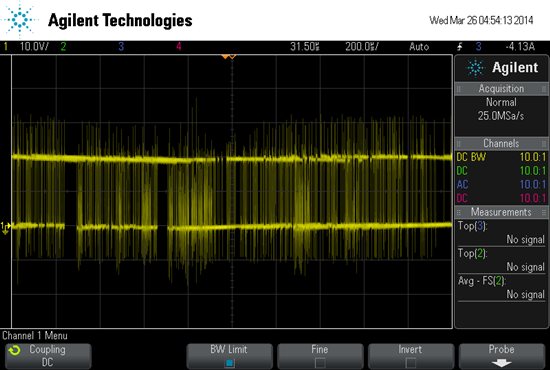
Task: Click the 25.0MSa/s sample rate value
Action: click(501, 116)
